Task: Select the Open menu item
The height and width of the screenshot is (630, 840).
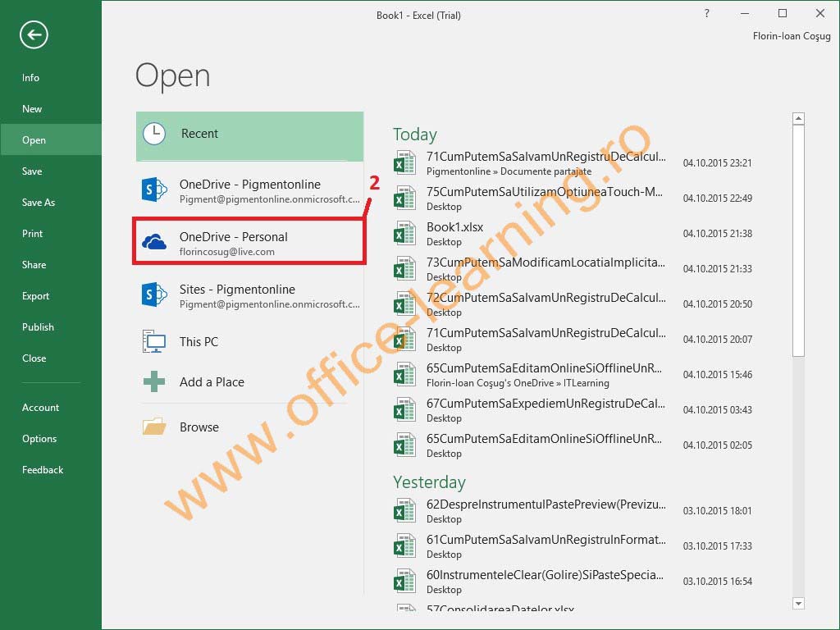Action: [51, 139]
